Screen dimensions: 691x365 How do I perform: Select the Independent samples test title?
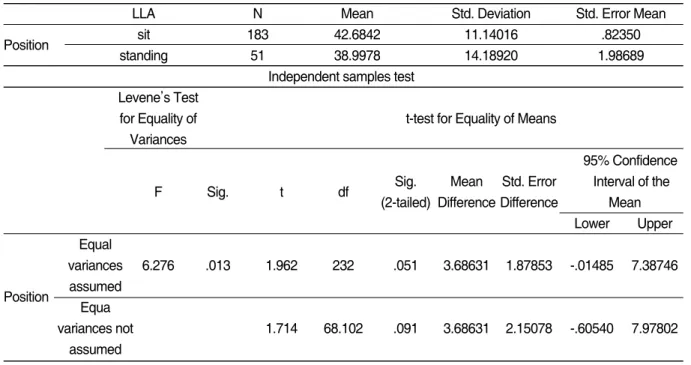point(342,77)
